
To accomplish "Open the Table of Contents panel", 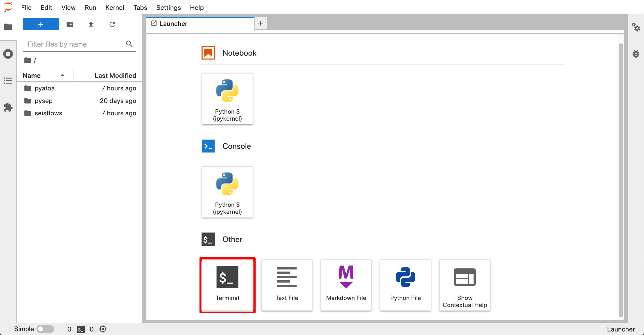I will click(x=8, y=81).
